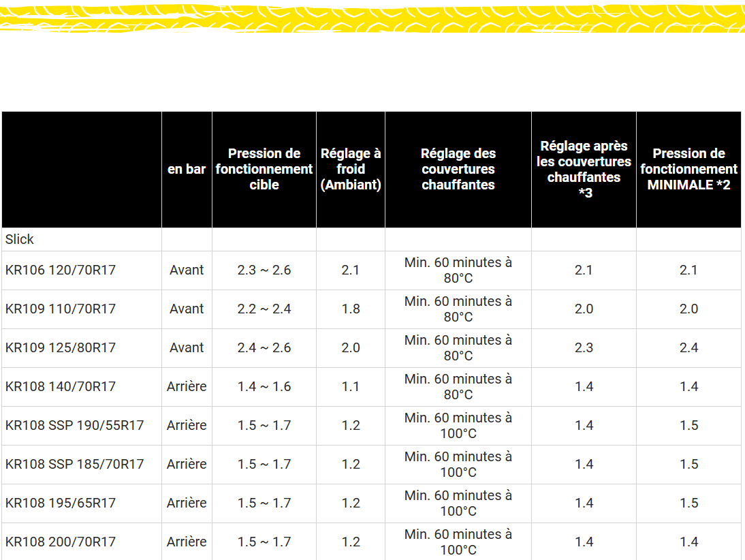Click the KR108 195/65R17 tire name

coord(61,503)
